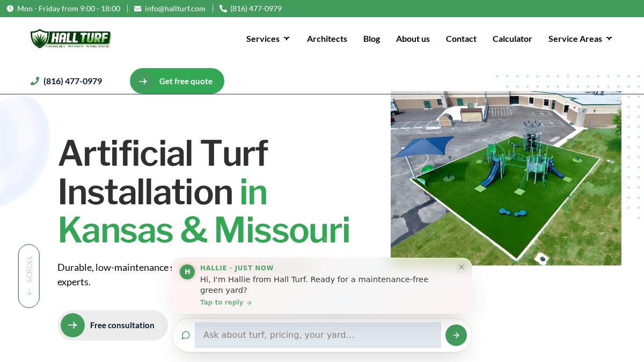Click Tap to reply in chat popup
The width and height of the screenshot is (644, 362).
click(x=226, y=302)
